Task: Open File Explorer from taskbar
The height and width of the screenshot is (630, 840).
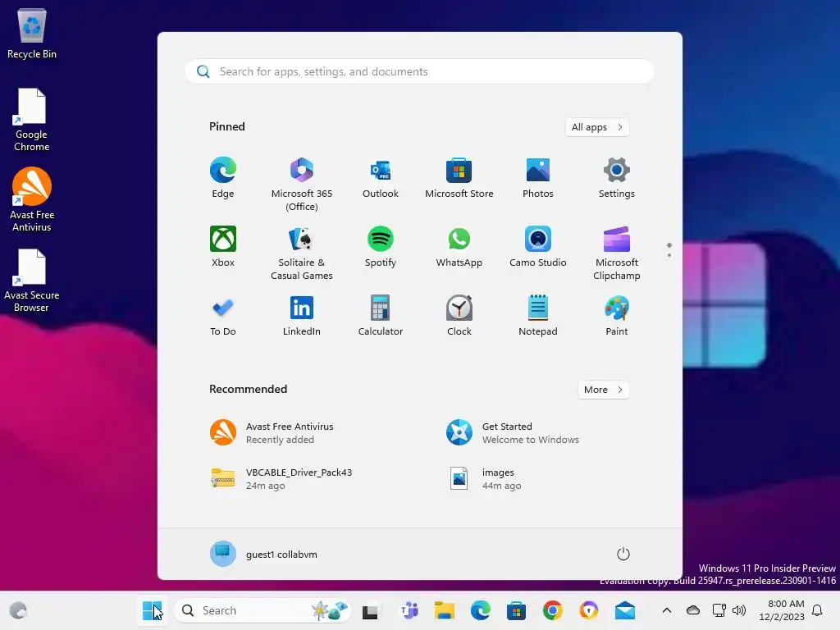Action: point(444,610)
